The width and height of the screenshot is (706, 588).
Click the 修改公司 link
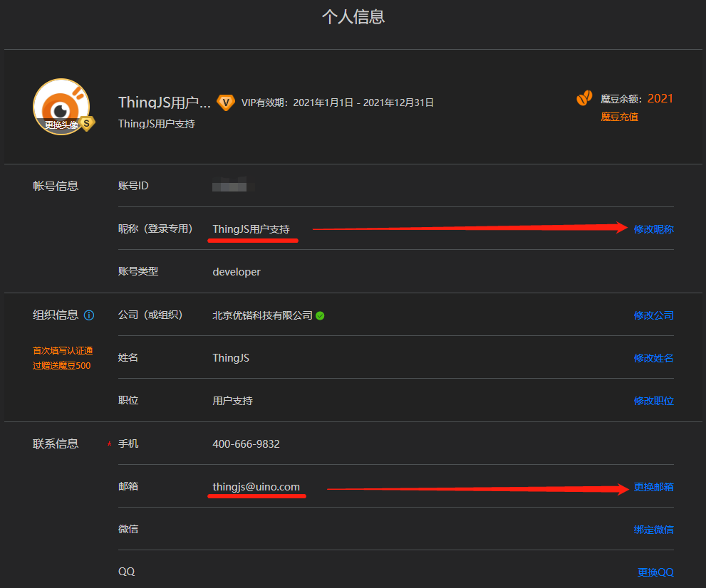653,315
